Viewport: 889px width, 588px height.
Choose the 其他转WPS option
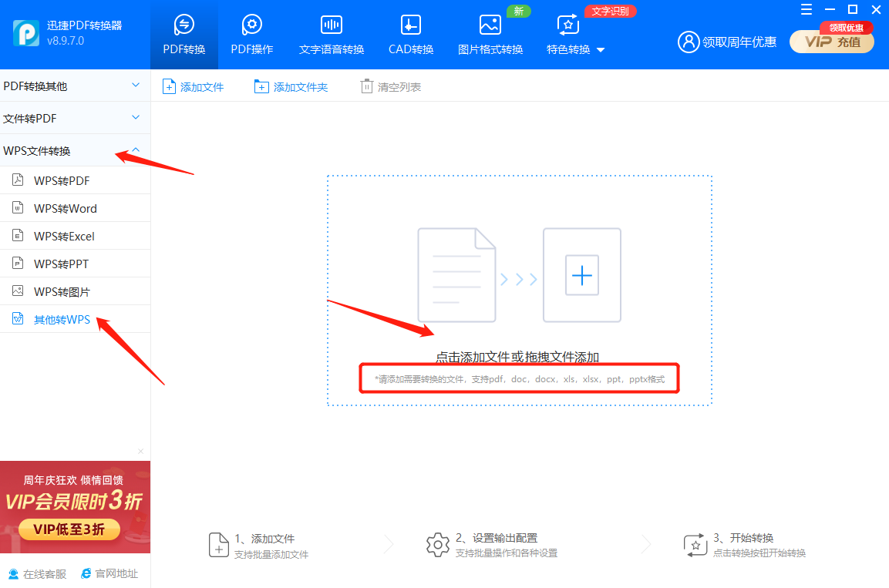62,320
